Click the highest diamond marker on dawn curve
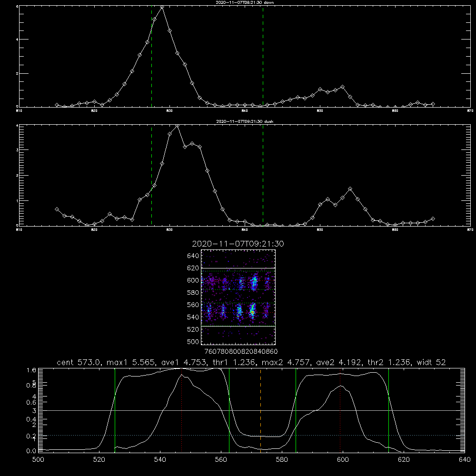Screen dimensions: 476x476 (162, 7)
